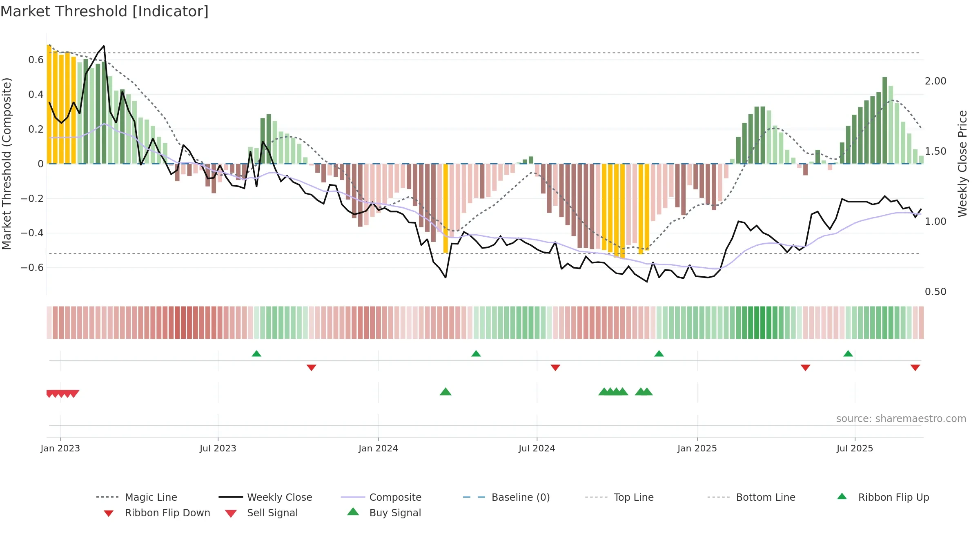Viewport: 980px width, 551px height.
Task: Click the Jan 2024 x-axis label
Action: [x=379, y=448]
